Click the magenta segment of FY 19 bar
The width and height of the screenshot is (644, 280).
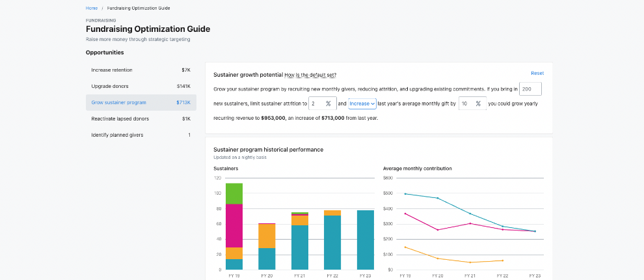[234, 225]
